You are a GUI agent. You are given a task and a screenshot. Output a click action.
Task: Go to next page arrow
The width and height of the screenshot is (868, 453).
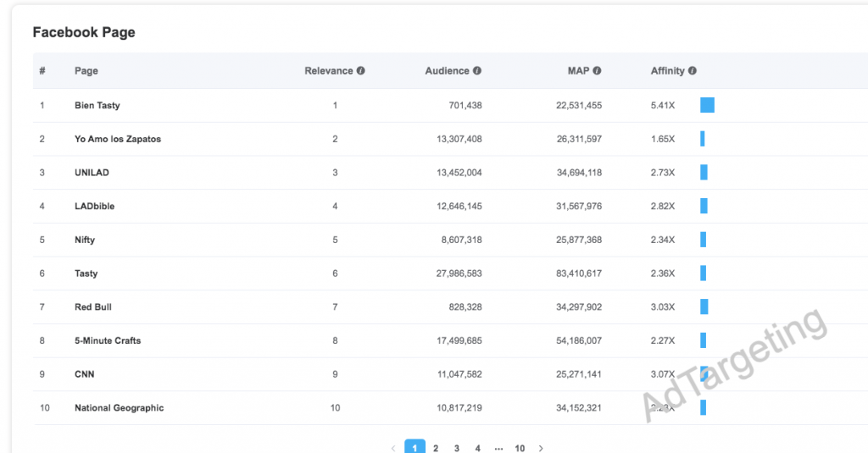click(x=541, y=448)
